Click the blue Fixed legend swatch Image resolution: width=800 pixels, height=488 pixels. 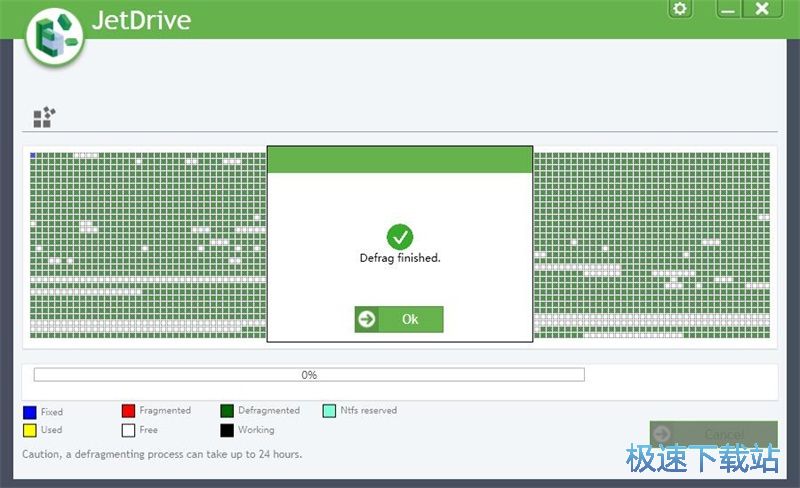coord(30,412)
